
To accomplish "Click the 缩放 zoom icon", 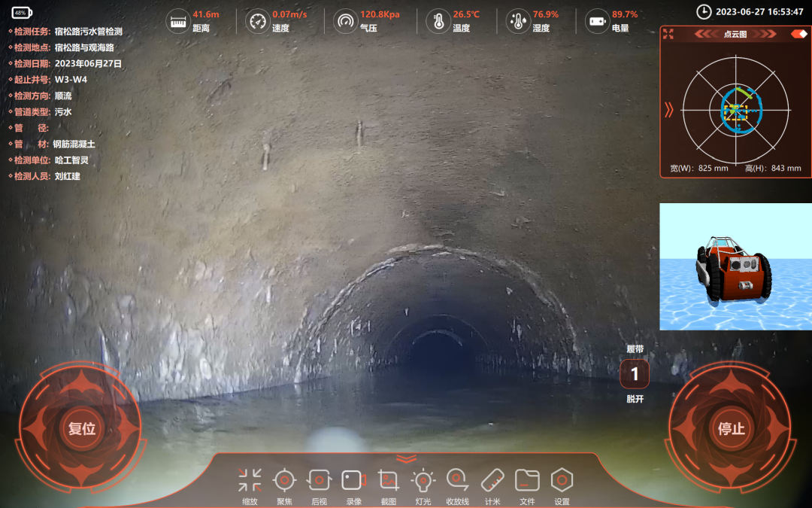I will [x=250, y=480].
